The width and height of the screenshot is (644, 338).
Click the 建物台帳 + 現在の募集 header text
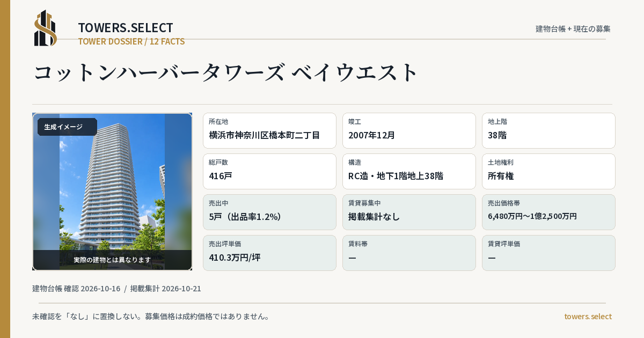573,28
